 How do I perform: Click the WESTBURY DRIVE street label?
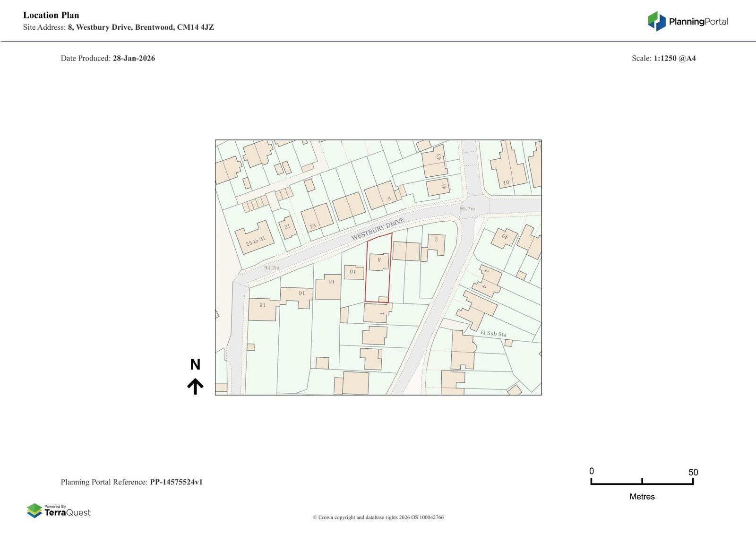coord(378,229)
